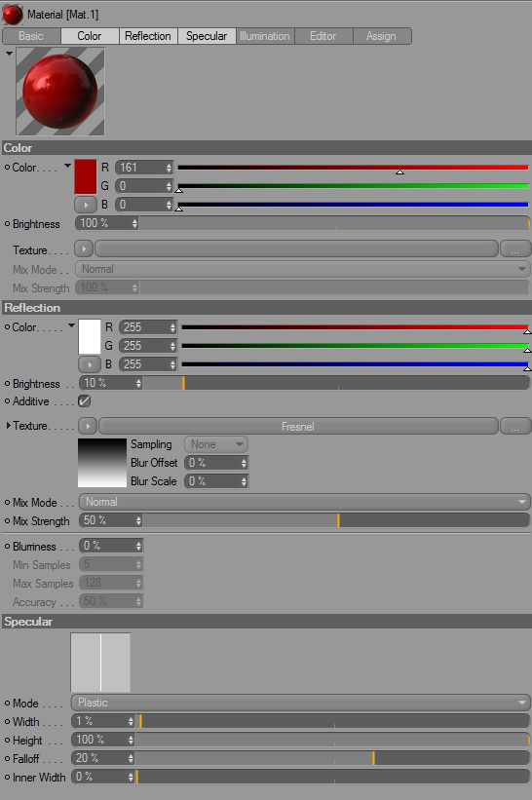This screenshot has height=800, width=532.
Task: Toggle the Blurriness animation dot
Action: point(7,547)
